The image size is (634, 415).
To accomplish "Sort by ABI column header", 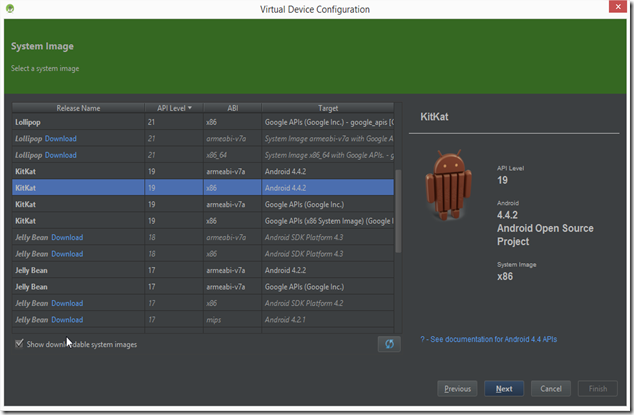I will tap(232, 108).
